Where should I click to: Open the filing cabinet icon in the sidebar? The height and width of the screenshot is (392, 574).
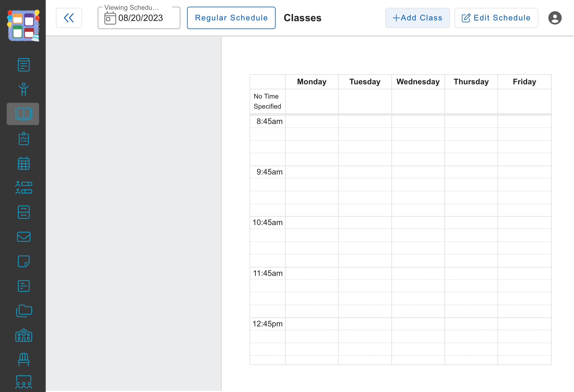(x=23, y=212)
